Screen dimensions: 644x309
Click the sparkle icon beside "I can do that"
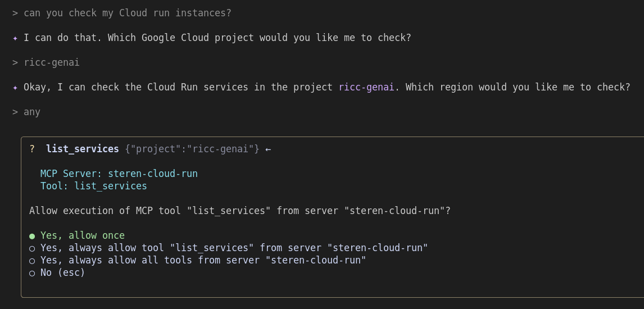(x=15, y=38)
